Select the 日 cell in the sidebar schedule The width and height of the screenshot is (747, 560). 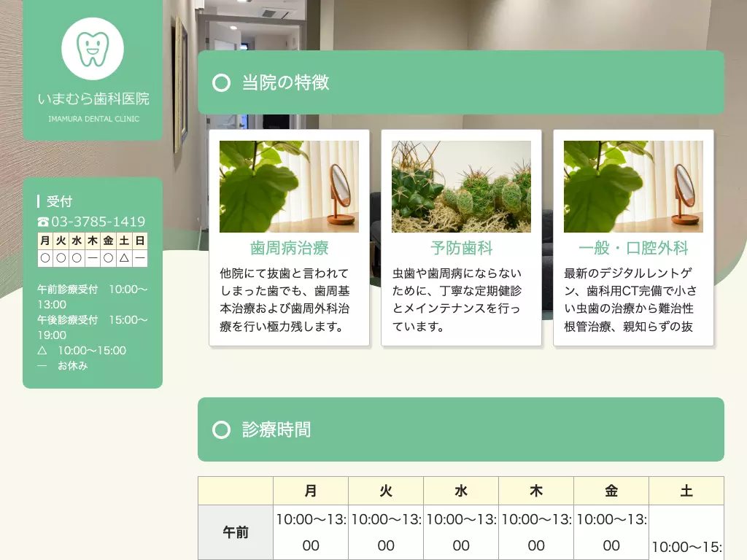(x=139, y=241)
